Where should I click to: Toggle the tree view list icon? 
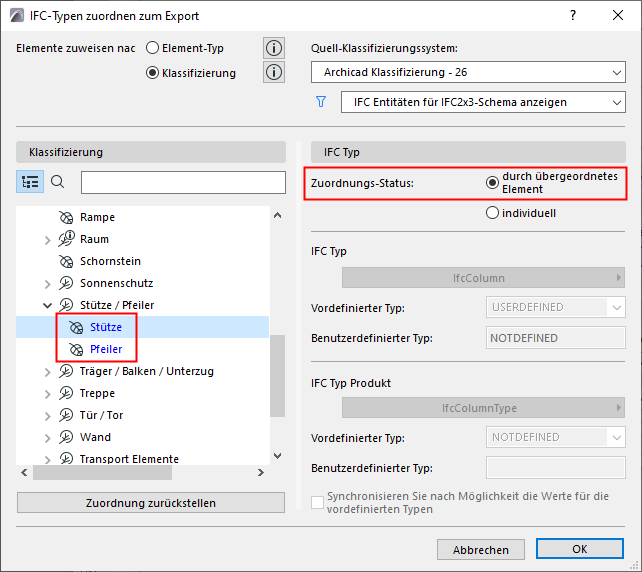coord(30,182)
